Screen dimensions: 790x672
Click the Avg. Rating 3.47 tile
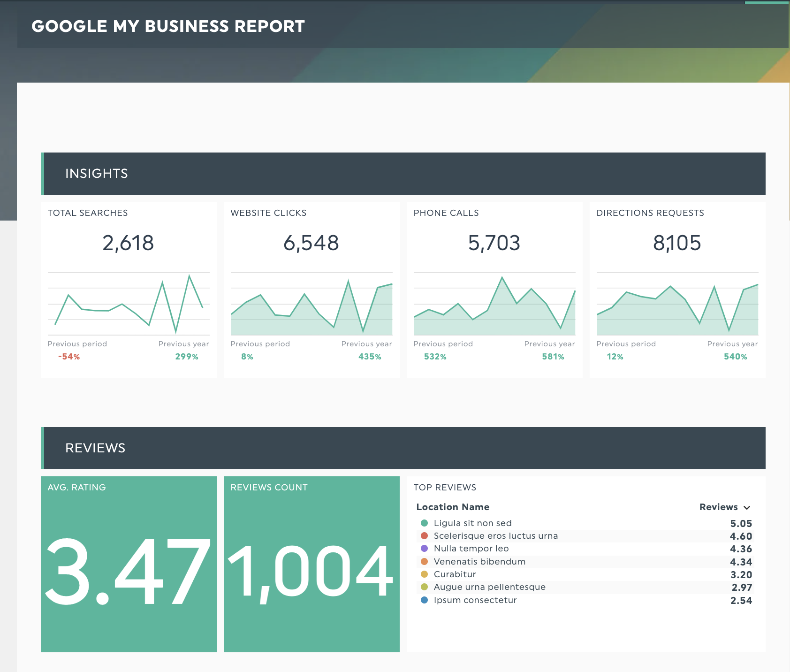[129, 564]
